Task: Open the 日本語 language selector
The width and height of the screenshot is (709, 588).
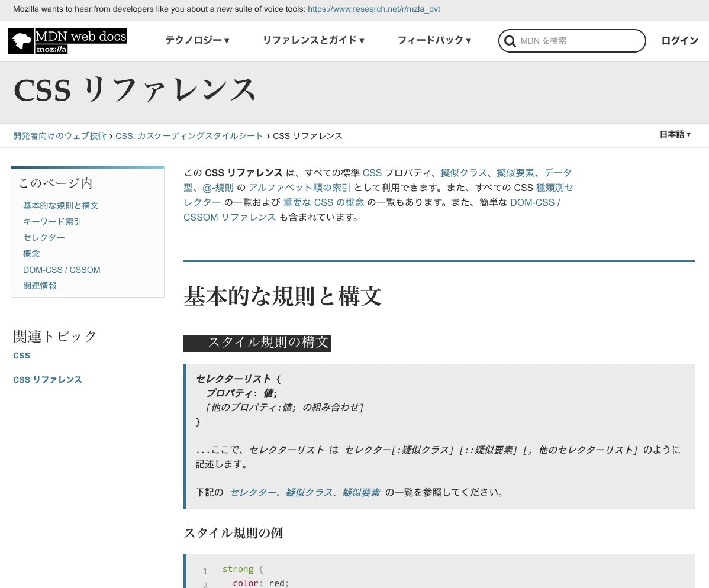Action: click(x=675, y=134)
